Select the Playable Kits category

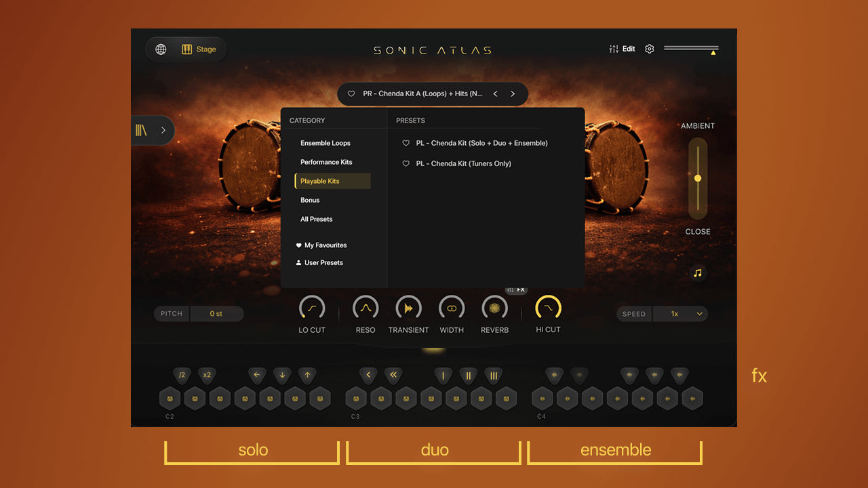[332, 181]
